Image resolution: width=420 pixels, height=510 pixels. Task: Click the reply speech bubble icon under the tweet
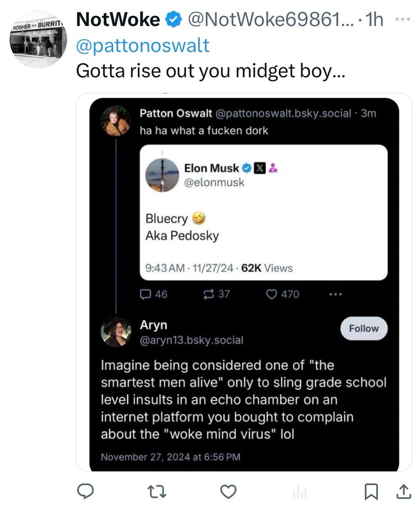pyautogui.click(x=86, y=491)
